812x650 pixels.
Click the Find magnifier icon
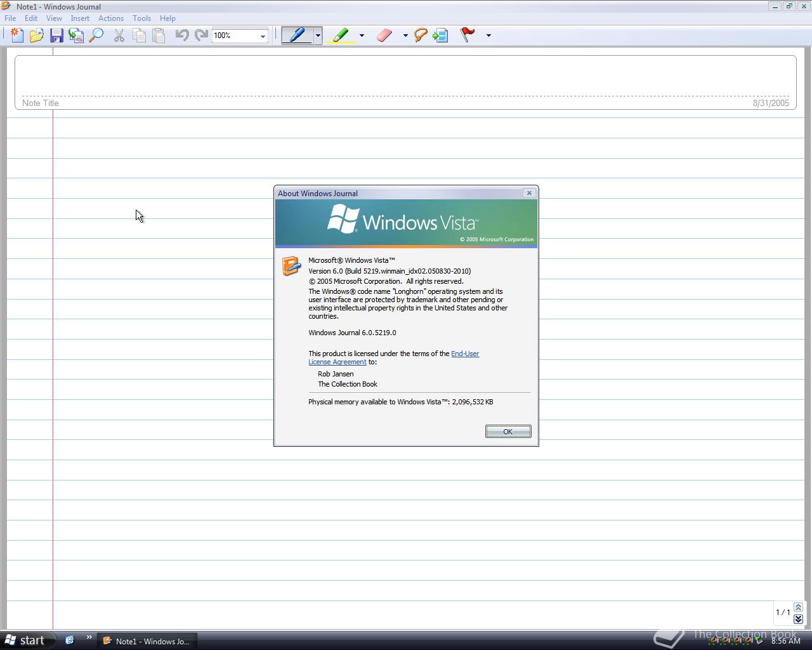(96, 36)
